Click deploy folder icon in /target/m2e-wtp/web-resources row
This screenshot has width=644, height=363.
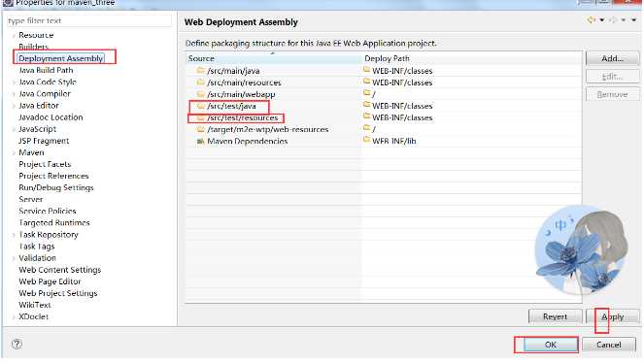(367, 128)
